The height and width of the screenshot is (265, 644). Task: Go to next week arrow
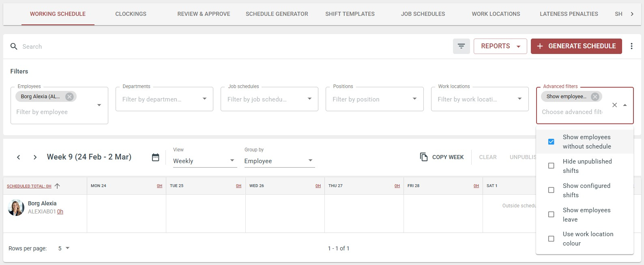click(x=35, y=157)
